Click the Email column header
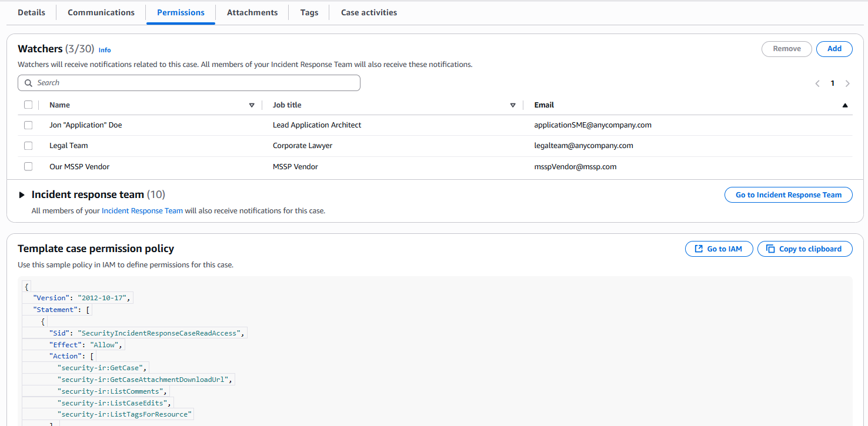This screenshot has width=868, height=426. coord(544,105)
